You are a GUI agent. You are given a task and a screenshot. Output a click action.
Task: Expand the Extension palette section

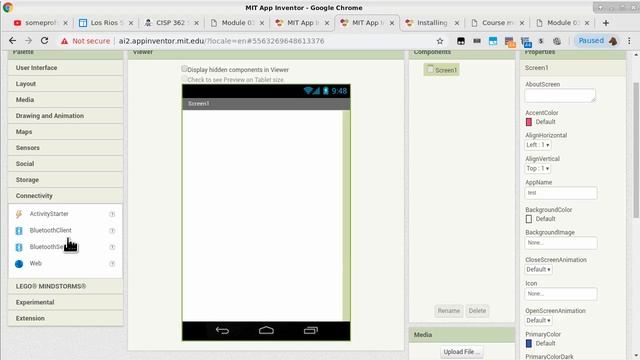click(x=65, y=318)
